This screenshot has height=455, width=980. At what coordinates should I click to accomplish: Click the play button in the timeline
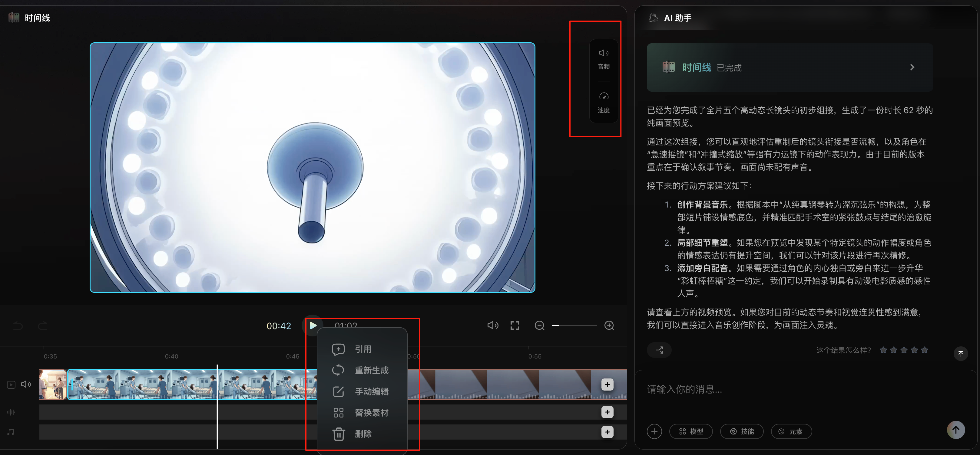click(x=313, y=326)
